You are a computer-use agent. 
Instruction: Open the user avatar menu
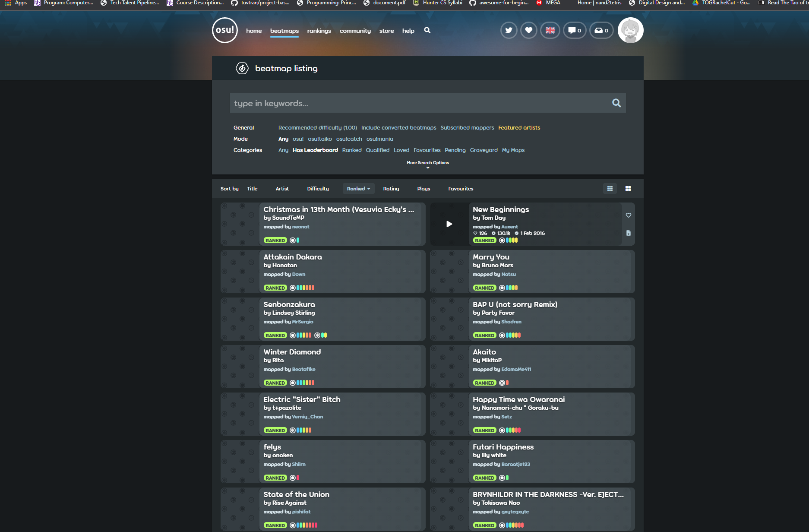pos(631,30)
